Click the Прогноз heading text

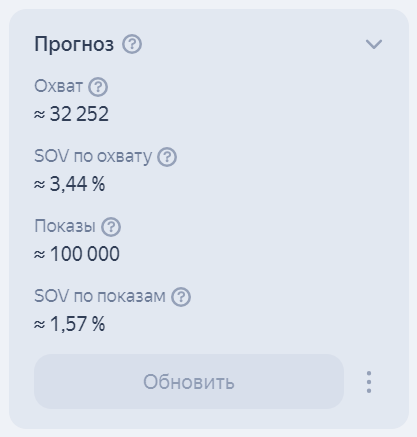74,44
